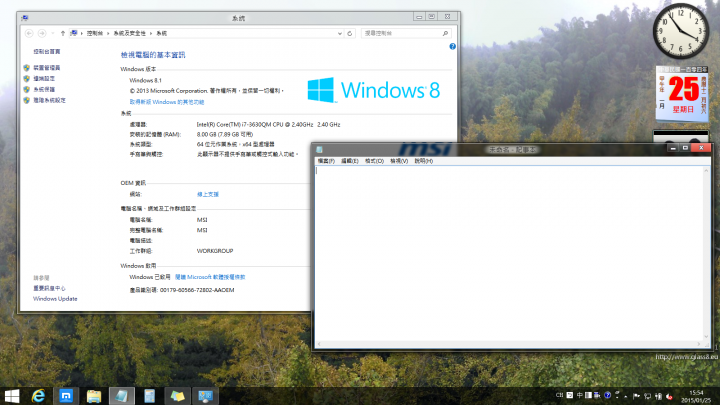720x405 pixels.
Task: Open '重要訊息中心' (Action Center) sidebar link
Action: point(49,288)
